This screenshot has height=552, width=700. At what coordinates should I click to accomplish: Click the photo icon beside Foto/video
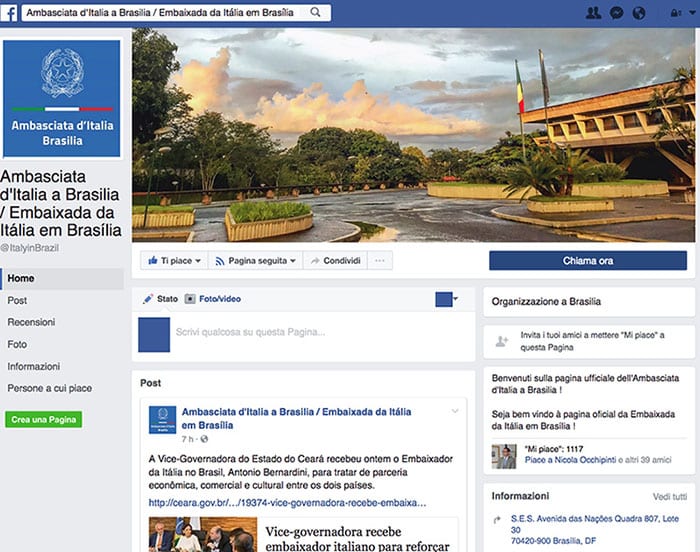click(x=190, y=299)
